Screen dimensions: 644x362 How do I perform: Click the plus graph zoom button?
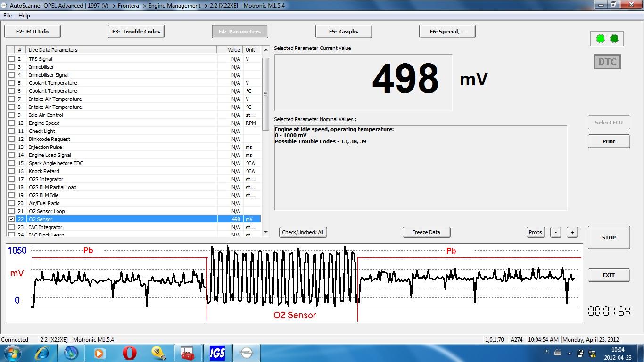(572, 232)
